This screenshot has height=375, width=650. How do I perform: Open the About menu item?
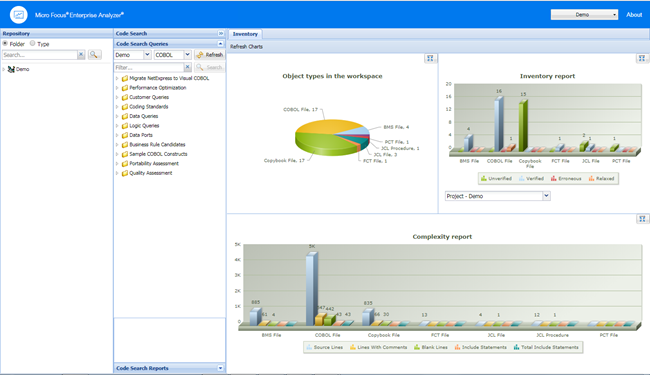pyautogui.click(x=634, y=15)
